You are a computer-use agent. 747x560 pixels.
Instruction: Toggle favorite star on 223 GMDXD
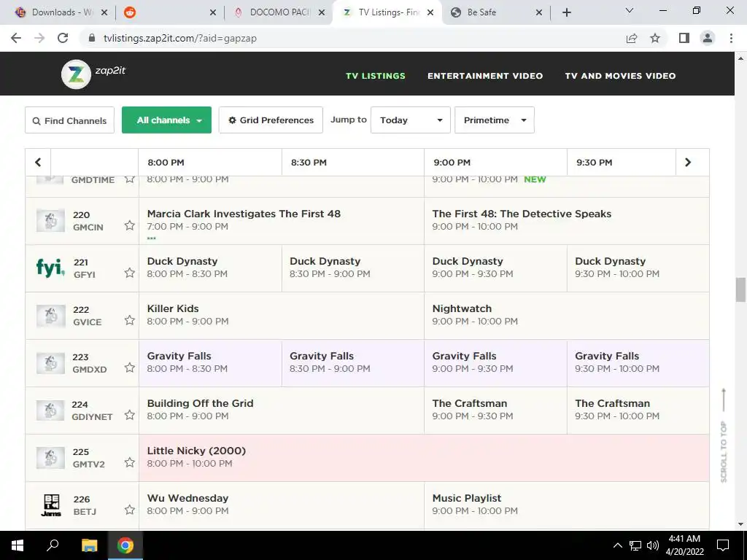coord(130,367)
